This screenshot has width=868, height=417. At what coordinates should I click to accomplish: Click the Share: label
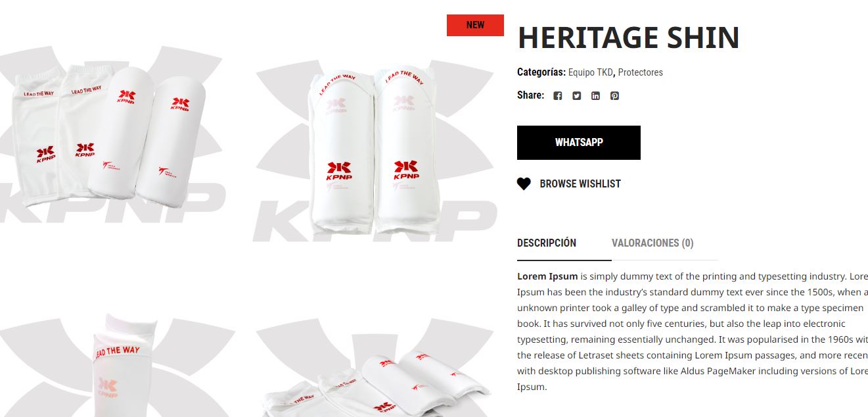click(x=530, y=95)
